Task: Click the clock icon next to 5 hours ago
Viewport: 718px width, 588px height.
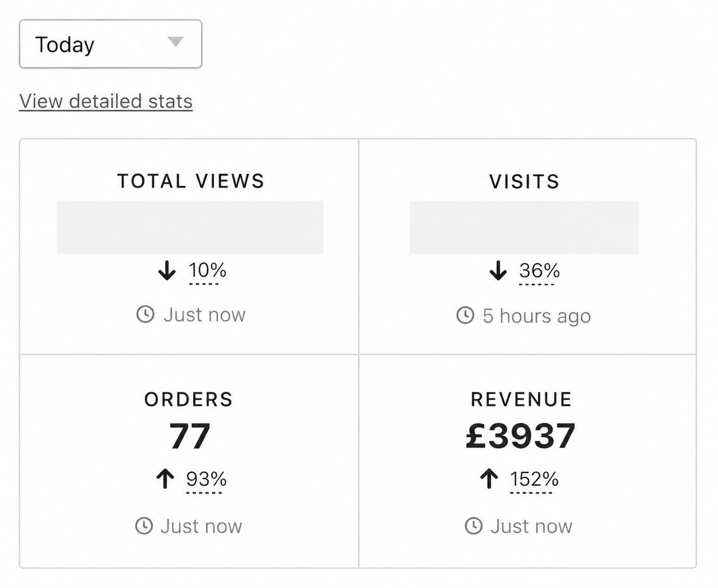Action: click(465, 315)
